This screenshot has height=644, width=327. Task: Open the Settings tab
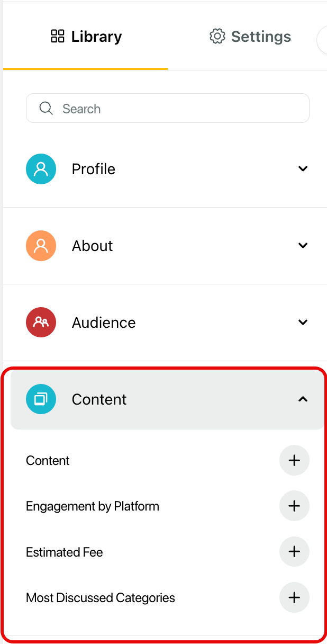pos(250,37)
